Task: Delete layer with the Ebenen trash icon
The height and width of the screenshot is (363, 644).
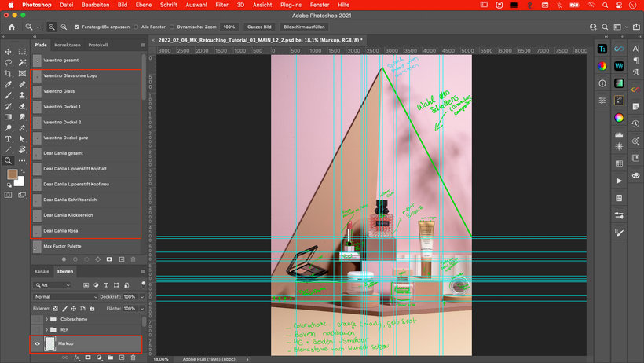Action: coord(133,357)
